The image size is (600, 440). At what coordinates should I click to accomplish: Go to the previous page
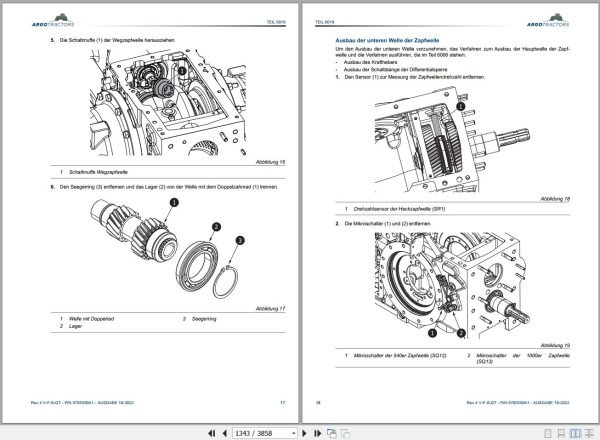tap(224, 433)
